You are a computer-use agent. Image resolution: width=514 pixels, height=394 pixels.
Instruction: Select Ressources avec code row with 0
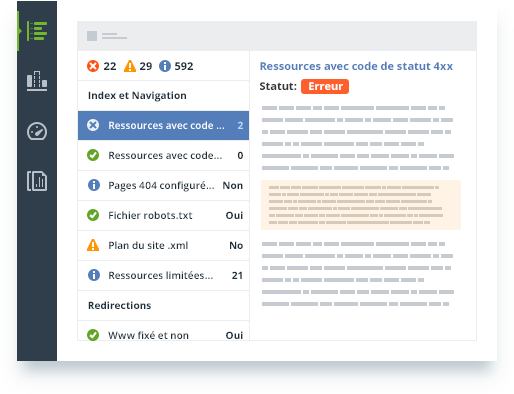(163, 155)
